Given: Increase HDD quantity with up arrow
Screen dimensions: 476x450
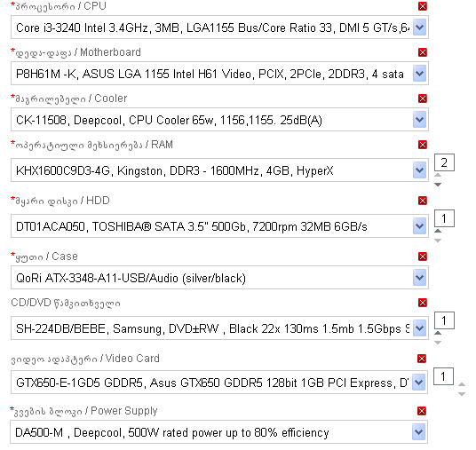Looking at the screenshot, I should (438, 231).
